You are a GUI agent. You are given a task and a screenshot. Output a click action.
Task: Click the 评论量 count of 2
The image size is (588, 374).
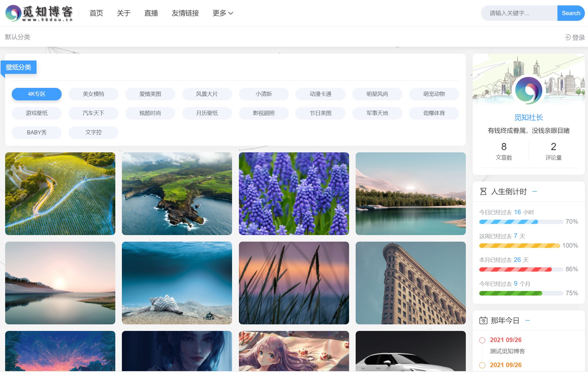click(553, 147)
